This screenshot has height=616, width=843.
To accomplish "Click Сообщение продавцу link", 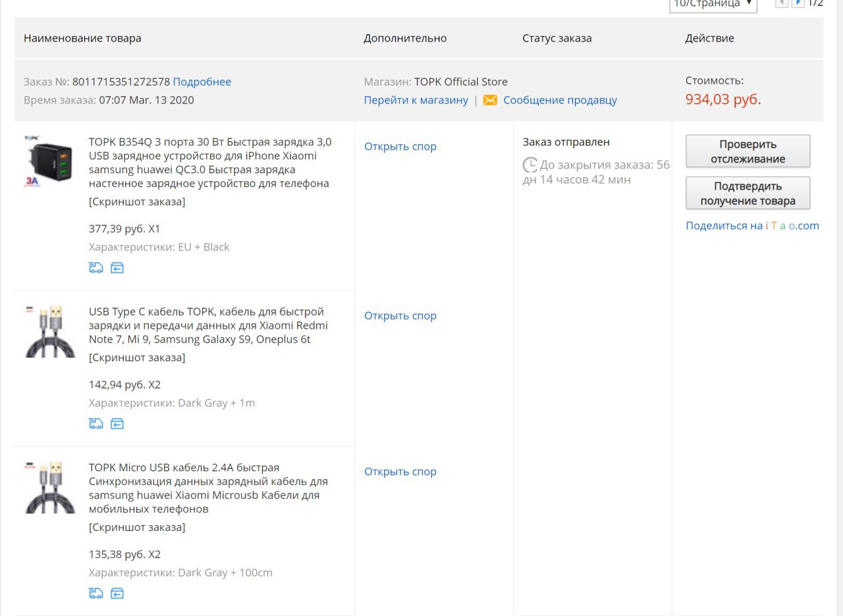I will click(x=560, y=100).
